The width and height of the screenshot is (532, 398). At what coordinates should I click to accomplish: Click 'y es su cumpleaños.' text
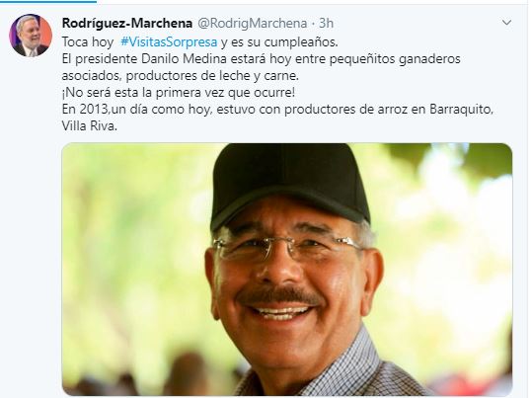pos(279,42)
